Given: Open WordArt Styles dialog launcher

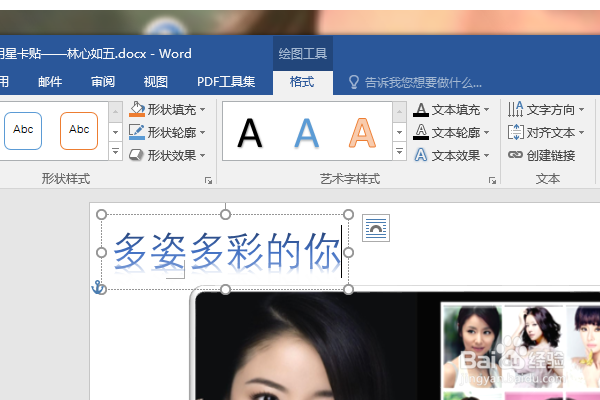Looking at the screenshot, I should [492, 180].
